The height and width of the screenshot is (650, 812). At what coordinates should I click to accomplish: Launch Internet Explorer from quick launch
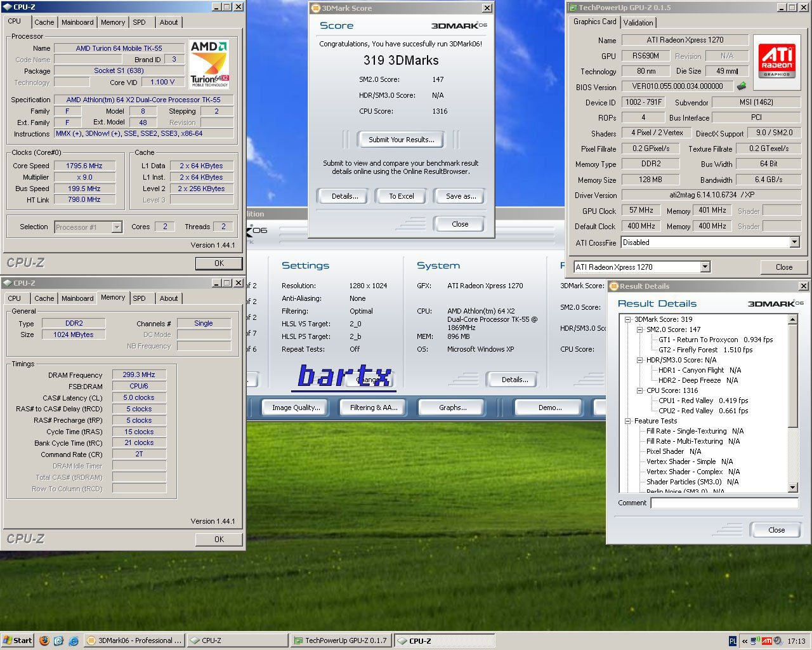pos(73,640)
